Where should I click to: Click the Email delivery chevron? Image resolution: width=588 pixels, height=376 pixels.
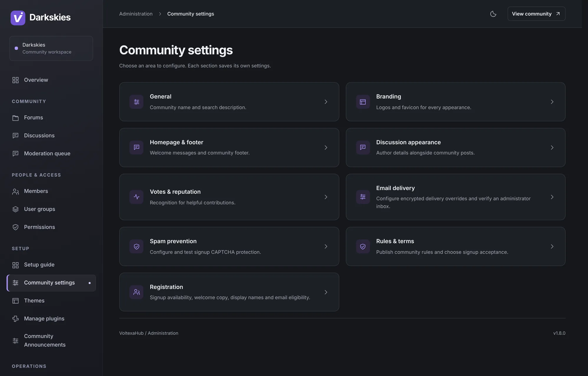point(552,197)
